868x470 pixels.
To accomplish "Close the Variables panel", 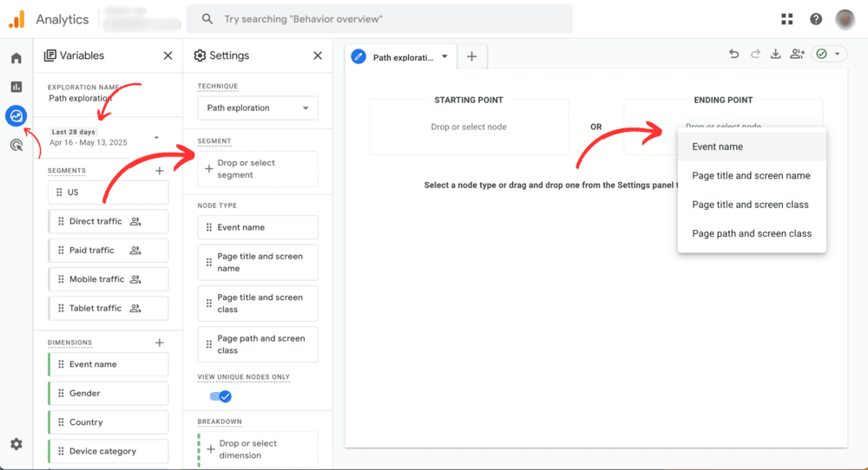I will [168, 55].
